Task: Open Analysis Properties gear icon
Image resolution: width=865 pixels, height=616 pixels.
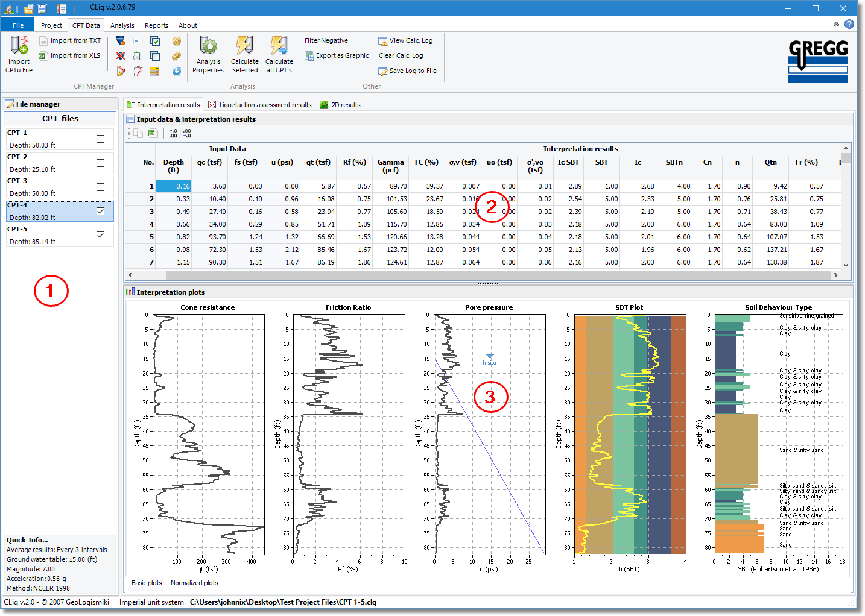Action: (x=208, y=46)
